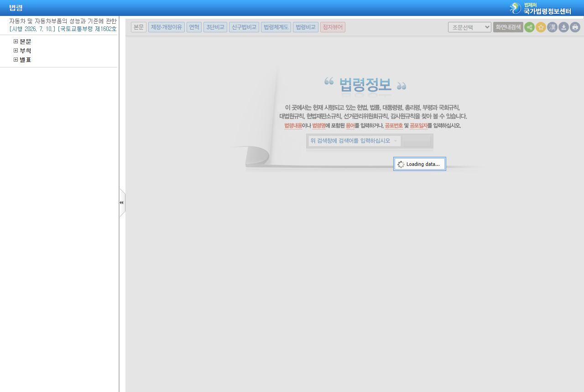Screen dimensions: 584x392
Task: Add law to favorites with star icon
Action: 541,27
